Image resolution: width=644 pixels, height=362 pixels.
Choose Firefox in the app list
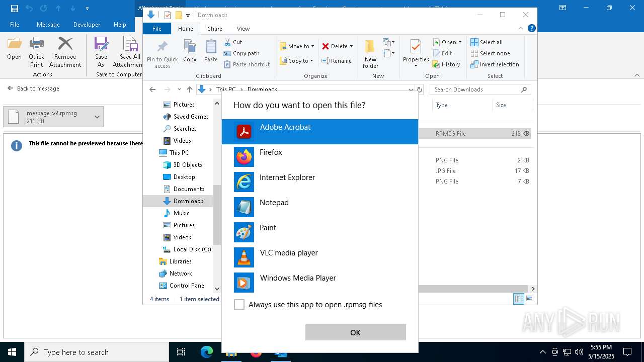[x=319, y=157]
